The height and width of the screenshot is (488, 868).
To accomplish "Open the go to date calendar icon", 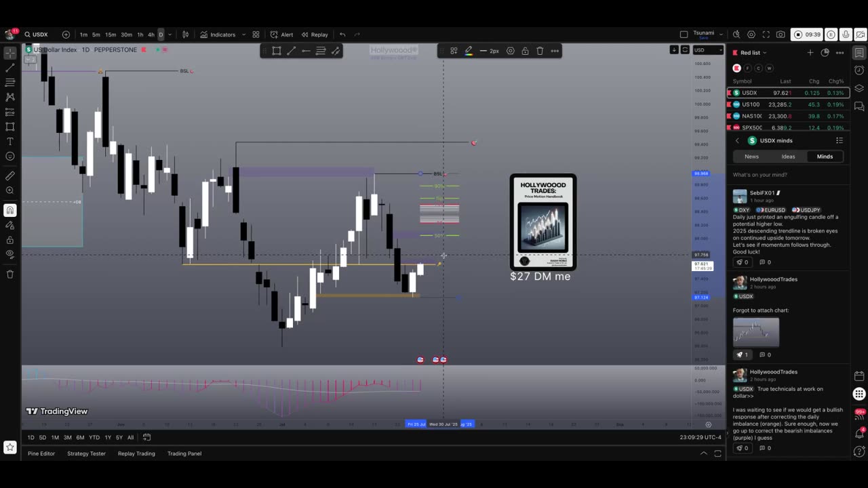I will pyautogui.click(x=146, y=437).
